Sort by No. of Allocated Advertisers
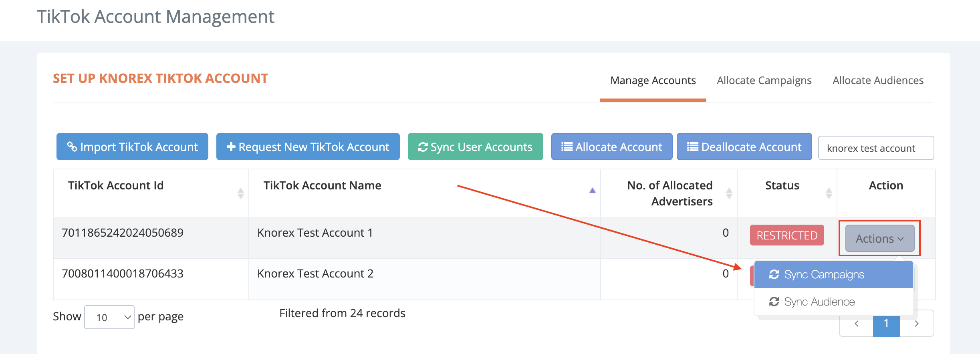 coord(669,193)
